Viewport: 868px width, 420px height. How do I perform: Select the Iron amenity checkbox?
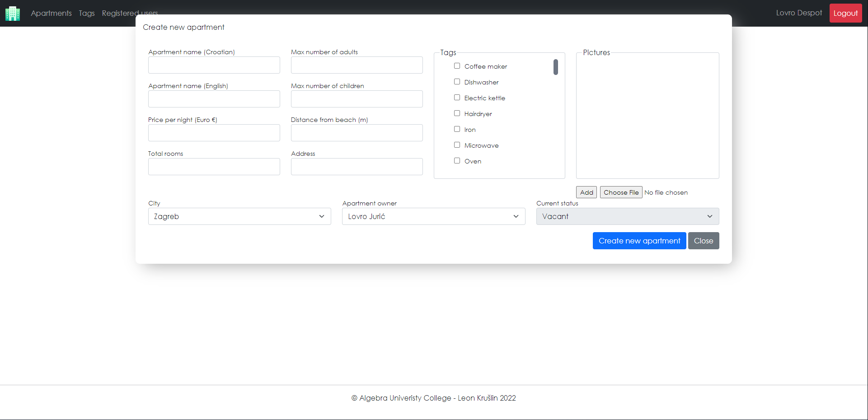457,129
